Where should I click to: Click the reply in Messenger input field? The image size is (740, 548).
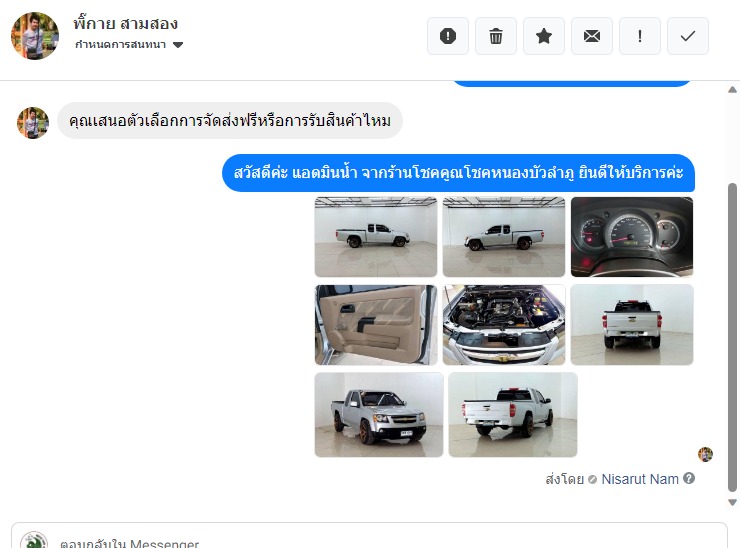pyautogui.click(x=369, y=538)
